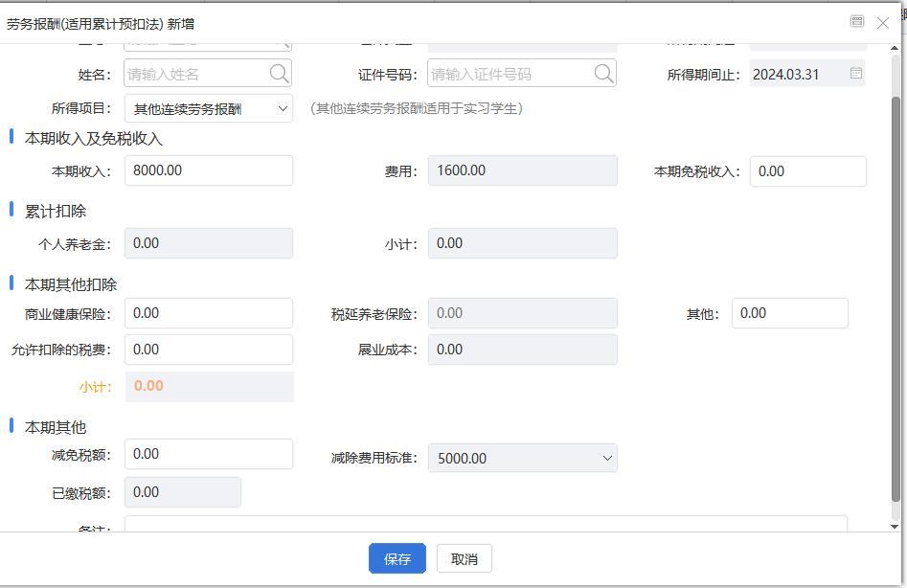Click the 本期其他 section heading

click(x=56, y=427)
